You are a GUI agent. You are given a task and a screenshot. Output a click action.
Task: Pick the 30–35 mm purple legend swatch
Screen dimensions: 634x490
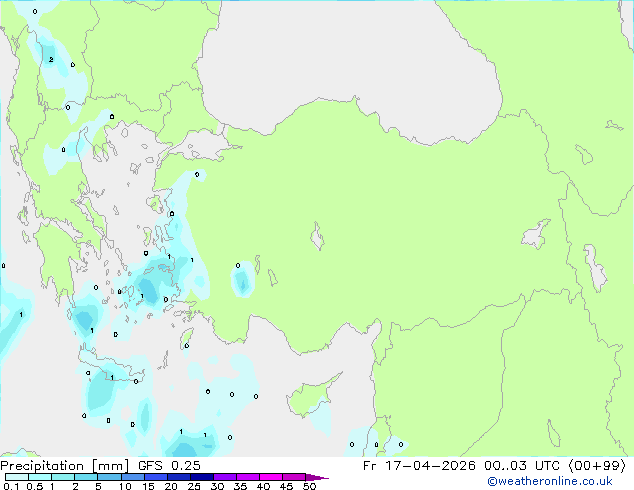pyautogui.click(x=224, y=477)
